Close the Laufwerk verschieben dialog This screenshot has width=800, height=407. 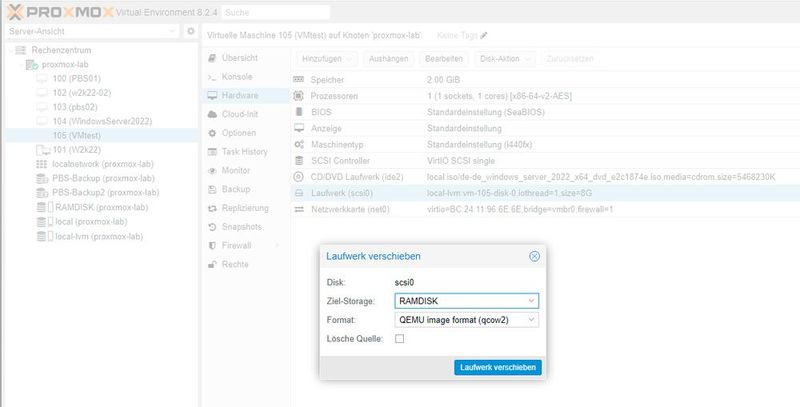(534, 257)
